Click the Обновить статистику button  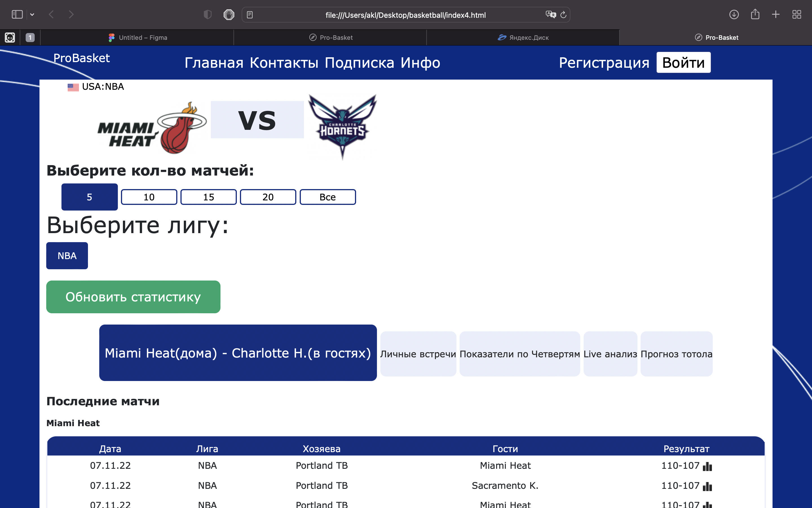(x=133, y=297)
